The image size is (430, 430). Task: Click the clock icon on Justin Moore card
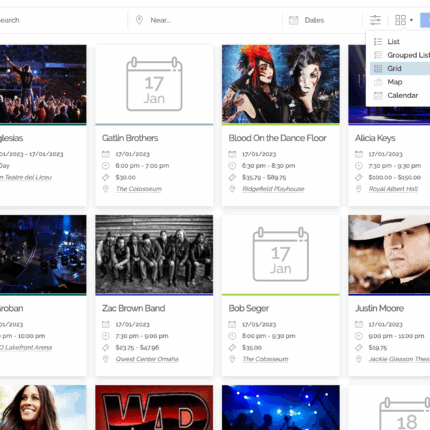pos(359,336)
